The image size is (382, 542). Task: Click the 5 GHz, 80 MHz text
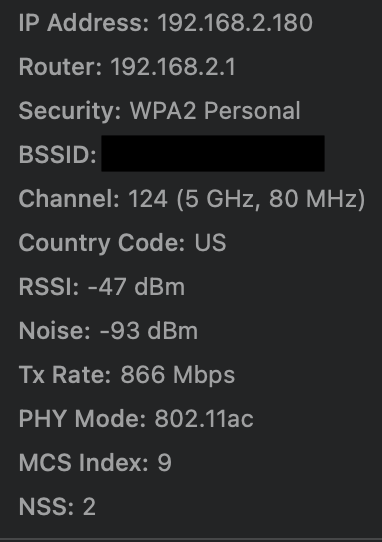pyautogui.click(x=271, y=199)
